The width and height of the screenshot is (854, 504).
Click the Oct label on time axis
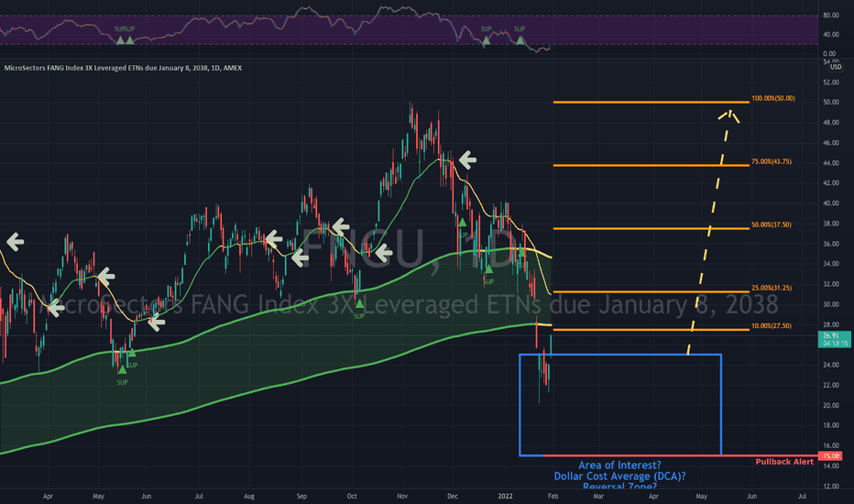(x=352, y=497)
